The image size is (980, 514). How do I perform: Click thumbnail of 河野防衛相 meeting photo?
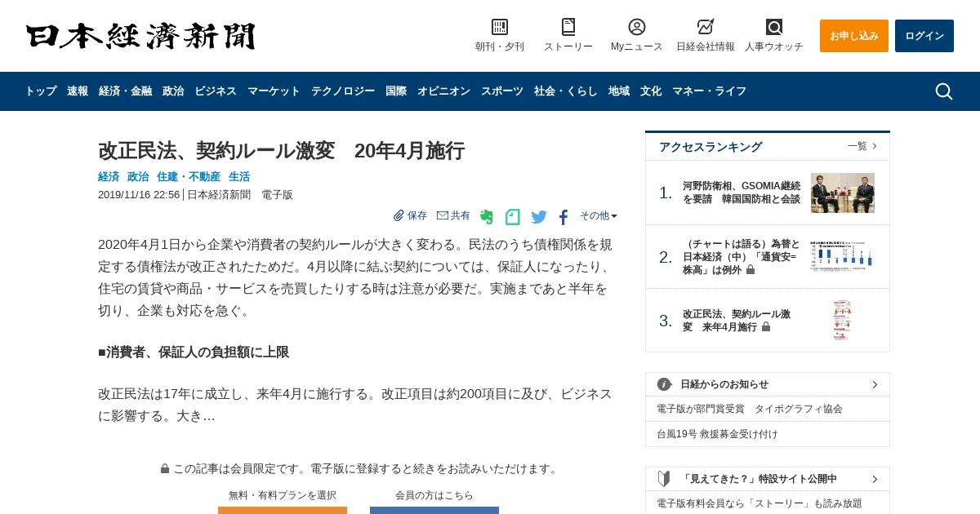coord(843,193)
